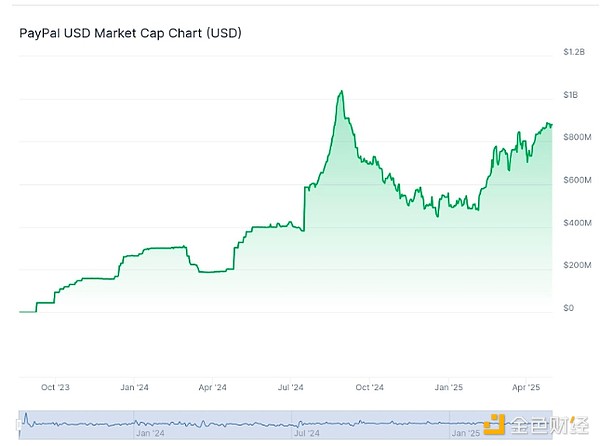Screen dimensions: 600x446
Task: Click the Oct '23 x-axis label
Action: (x=56, y=386)
